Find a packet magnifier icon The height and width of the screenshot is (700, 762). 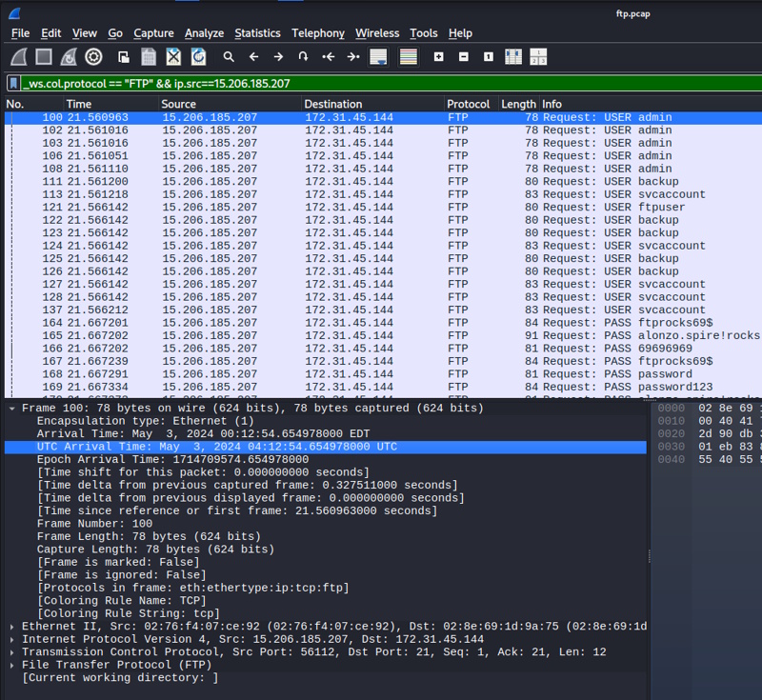tap(229, 57)
